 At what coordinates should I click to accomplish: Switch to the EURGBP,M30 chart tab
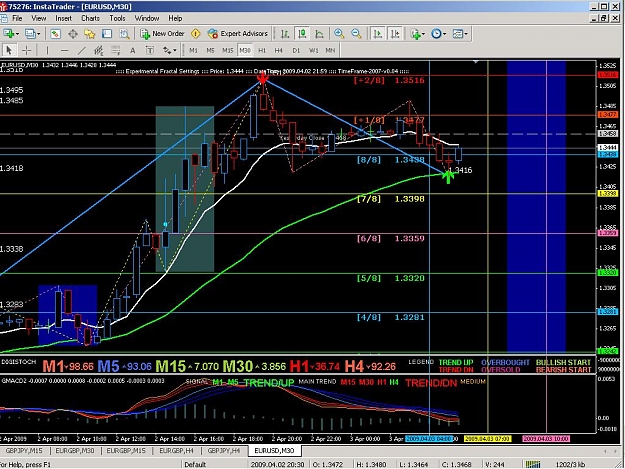75,451
